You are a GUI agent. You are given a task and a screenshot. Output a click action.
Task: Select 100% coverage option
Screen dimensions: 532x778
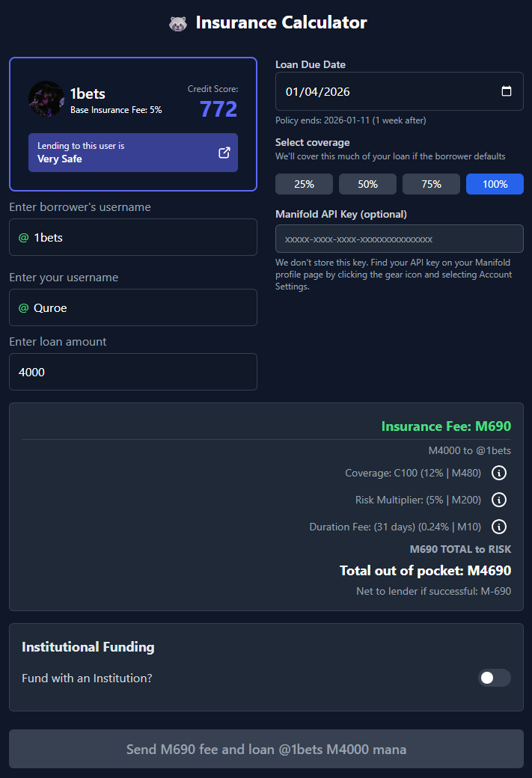click(495, 184)
